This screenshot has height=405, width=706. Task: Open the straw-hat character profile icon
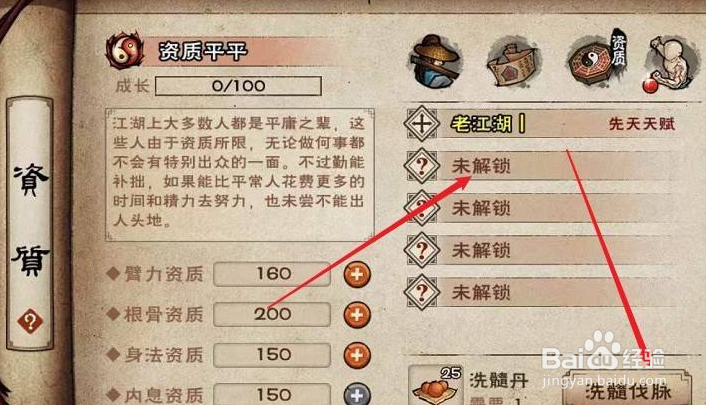pyautogui.click(x=435, y=61)
